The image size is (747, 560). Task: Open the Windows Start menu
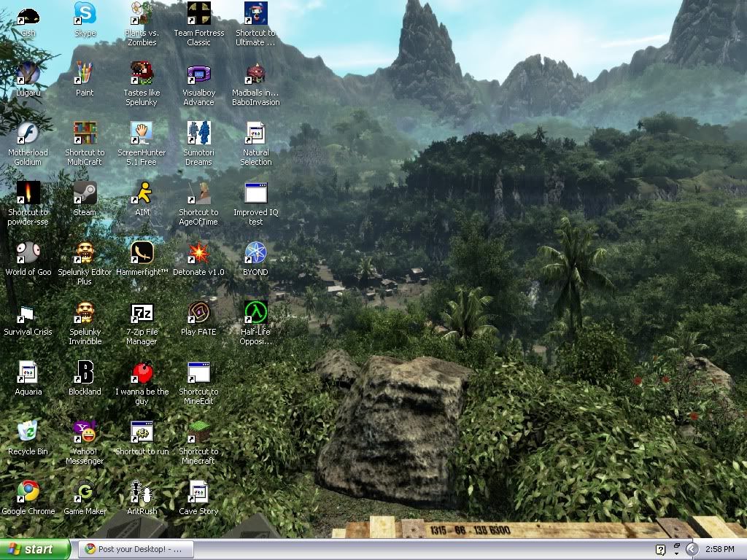coord(35,549)
